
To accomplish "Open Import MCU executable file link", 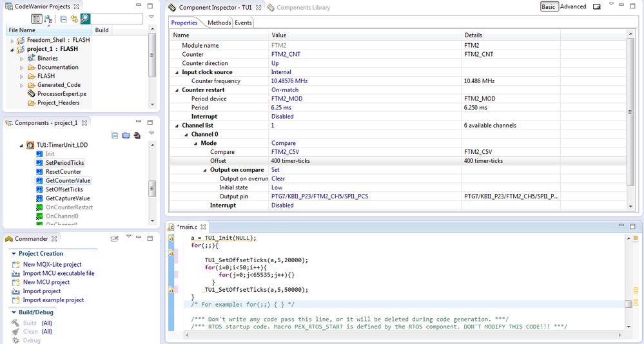I will tap(58, 273).
